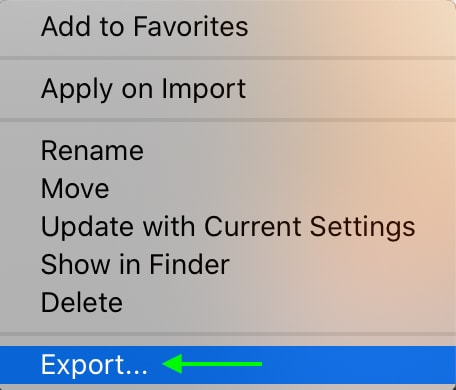Image resolution: width=456 pixels, height=390 pixels.
Task: Enable the Apply on Import setting
Action: tap(228, 89)
